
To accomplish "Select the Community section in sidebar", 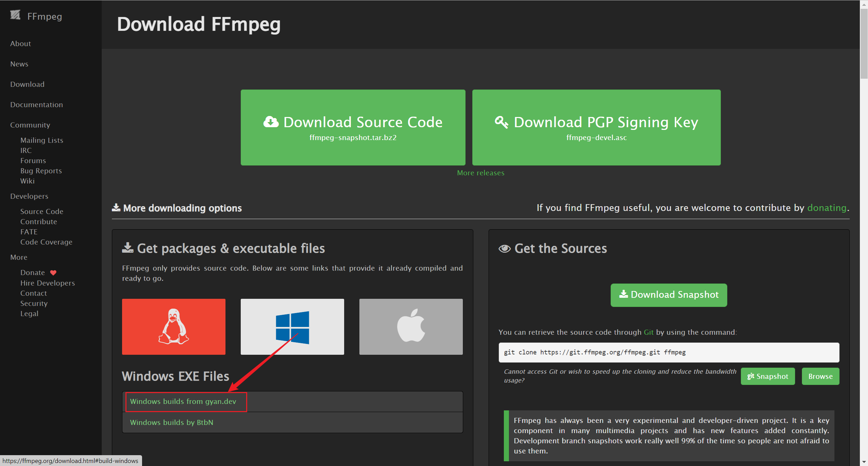I will 29,124.
